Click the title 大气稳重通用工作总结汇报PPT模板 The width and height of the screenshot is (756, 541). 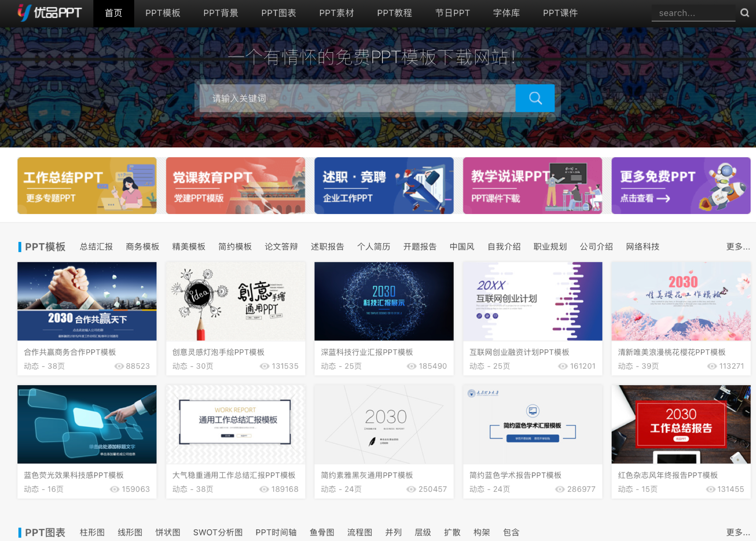tap(234, 475)
